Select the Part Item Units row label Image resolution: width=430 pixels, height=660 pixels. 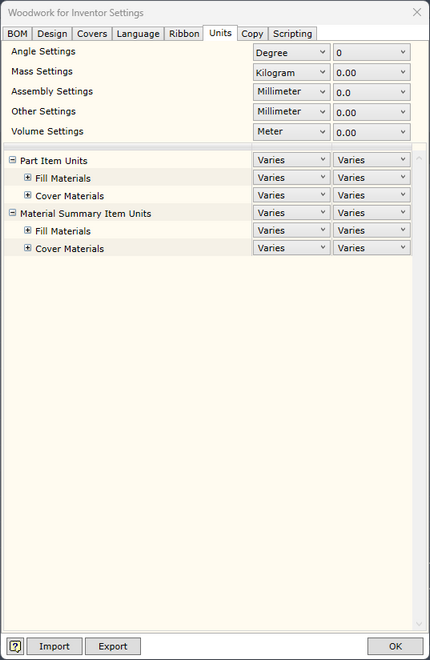(x=53, y=161)
